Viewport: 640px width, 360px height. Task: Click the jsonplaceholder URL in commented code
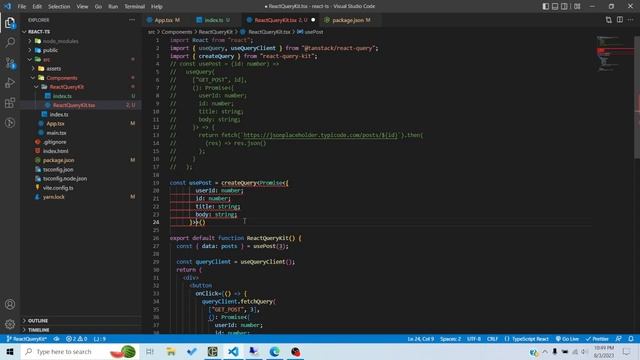tap(320, 135)
